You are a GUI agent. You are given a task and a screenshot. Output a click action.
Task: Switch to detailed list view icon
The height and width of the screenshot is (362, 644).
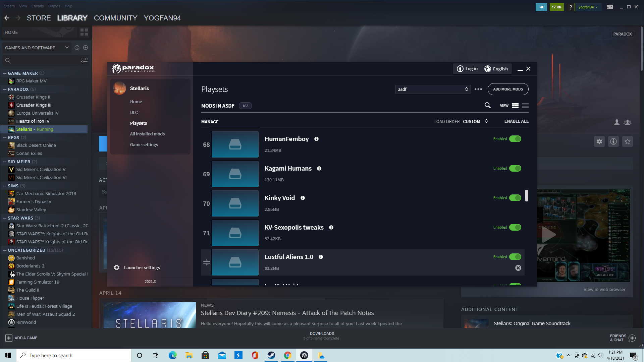point(515,106)
